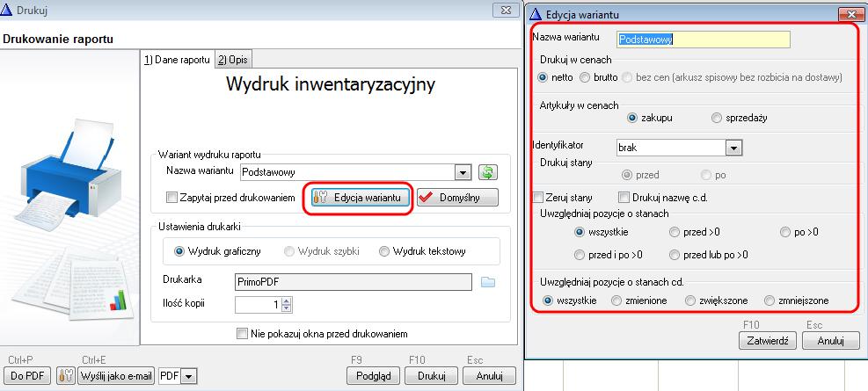The width and height of the screenshot is (868, 391).
Task: Expand the Nazwa wariantu Podstawowy dropdown
Action: [463, 172]
